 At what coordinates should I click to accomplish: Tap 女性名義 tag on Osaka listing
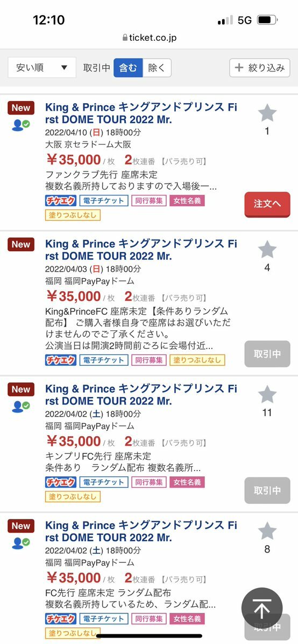pos(187,201)
